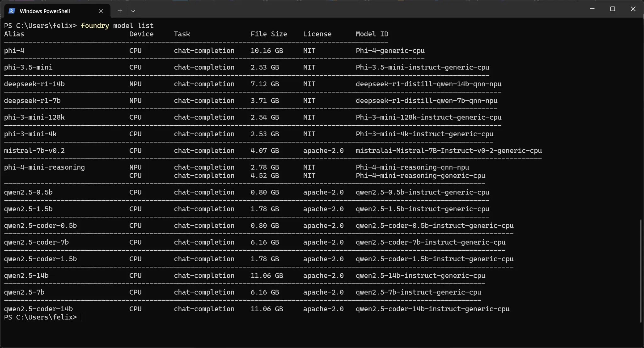Image resolution: width=644 pixels, height=348 pixels.
Task: Click 'chat-completion' in the phi-4 row
Action: coord(204,51)
